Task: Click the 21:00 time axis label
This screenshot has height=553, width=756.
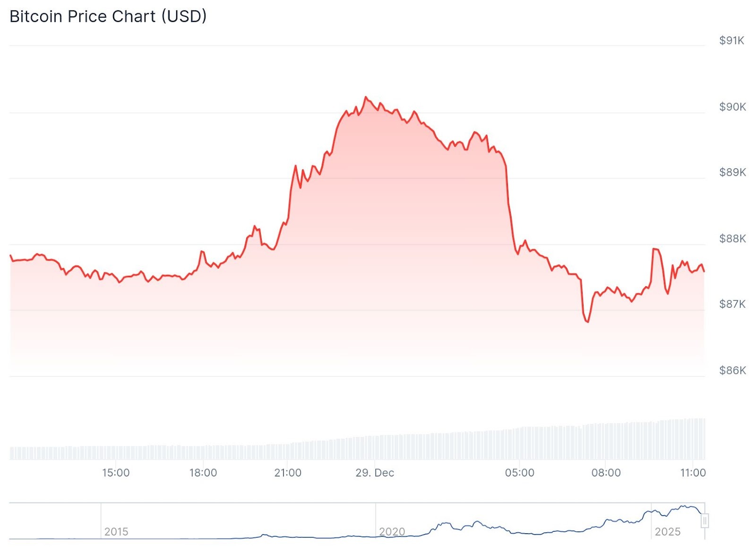Action: point(288,473)
